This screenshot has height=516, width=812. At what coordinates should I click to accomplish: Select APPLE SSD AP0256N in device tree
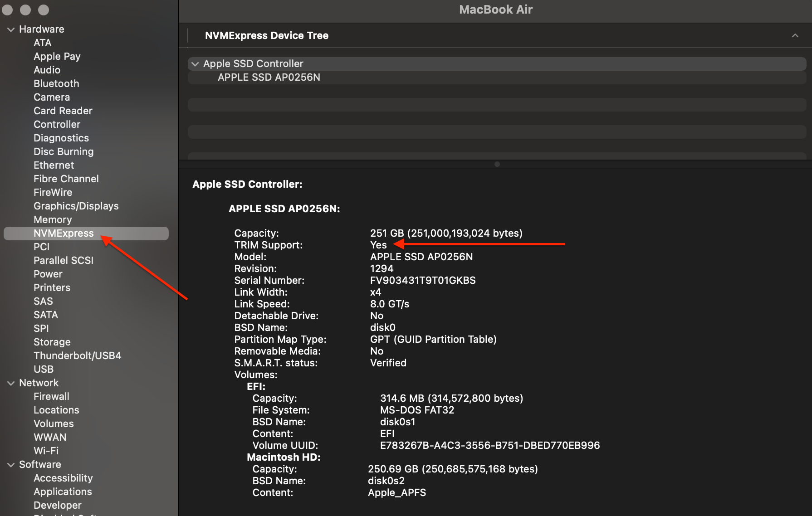pyautogui.click(x=269, y=77)
